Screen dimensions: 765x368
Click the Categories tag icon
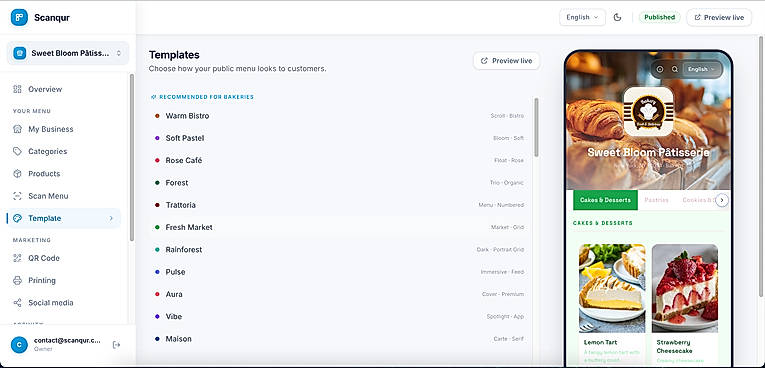(x=18, y=151)
